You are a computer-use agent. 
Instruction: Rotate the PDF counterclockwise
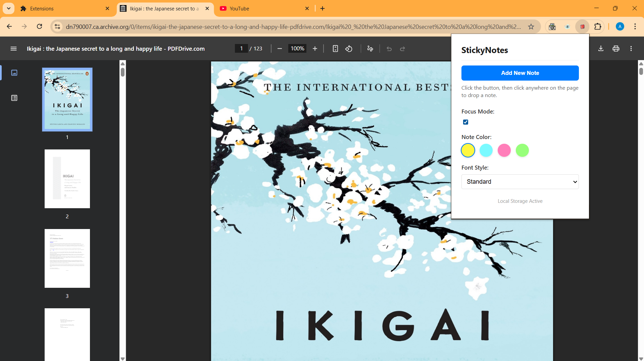click(x=349, y=49)
